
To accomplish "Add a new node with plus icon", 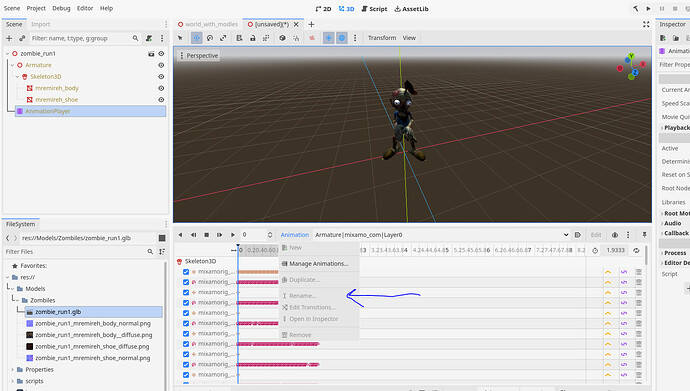I will click(x=9, y=38).
